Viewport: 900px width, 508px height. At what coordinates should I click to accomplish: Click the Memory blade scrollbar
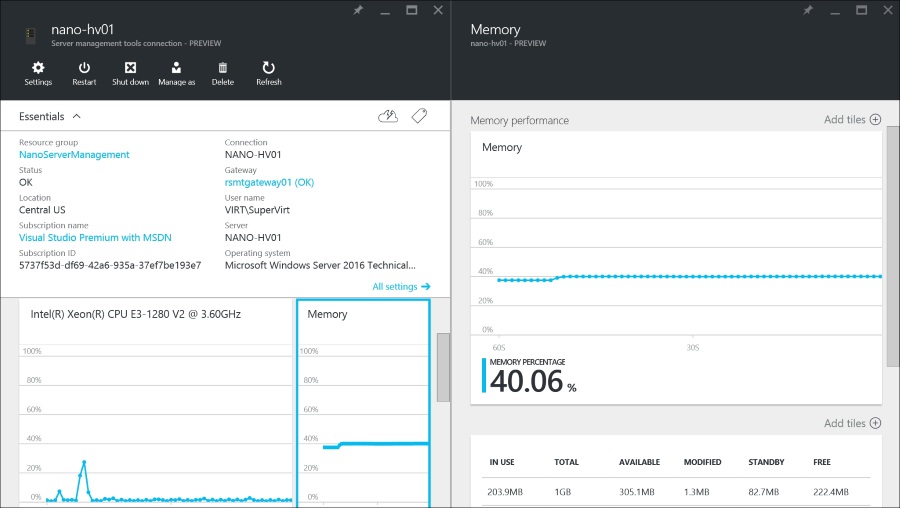[x=893, y=247]
